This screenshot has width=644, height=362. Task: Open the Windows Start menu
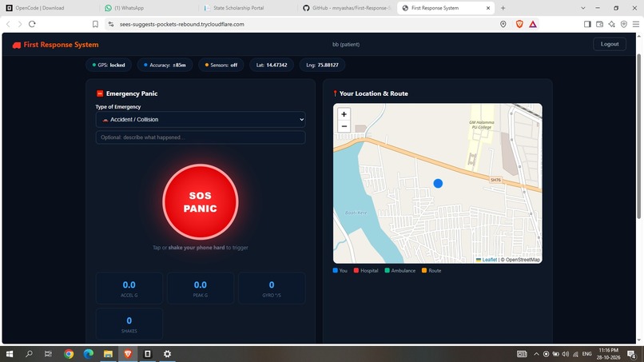pyautogui.click(x=9, y=354)
